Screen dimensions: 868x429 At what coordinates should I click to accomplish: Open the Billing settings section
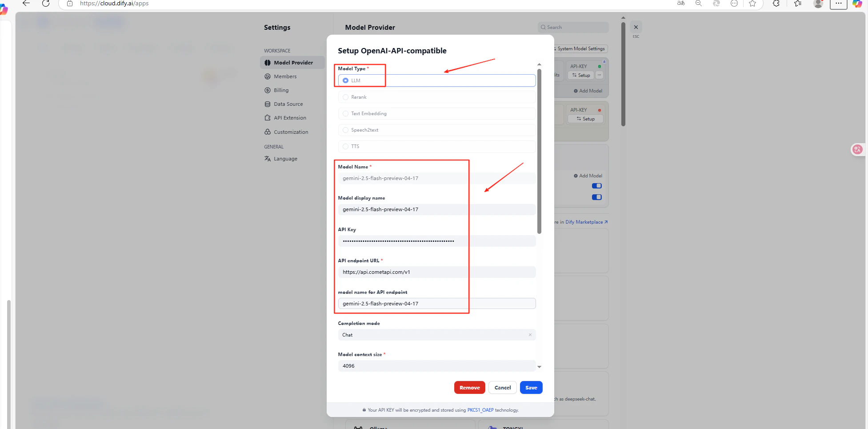pos(281,90)
